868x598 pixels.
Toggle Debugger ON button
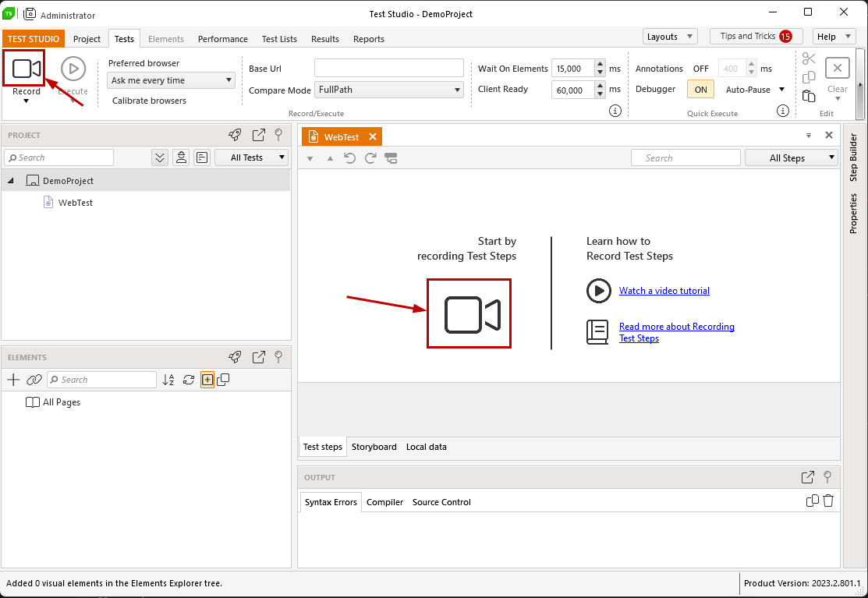[701, 90]
